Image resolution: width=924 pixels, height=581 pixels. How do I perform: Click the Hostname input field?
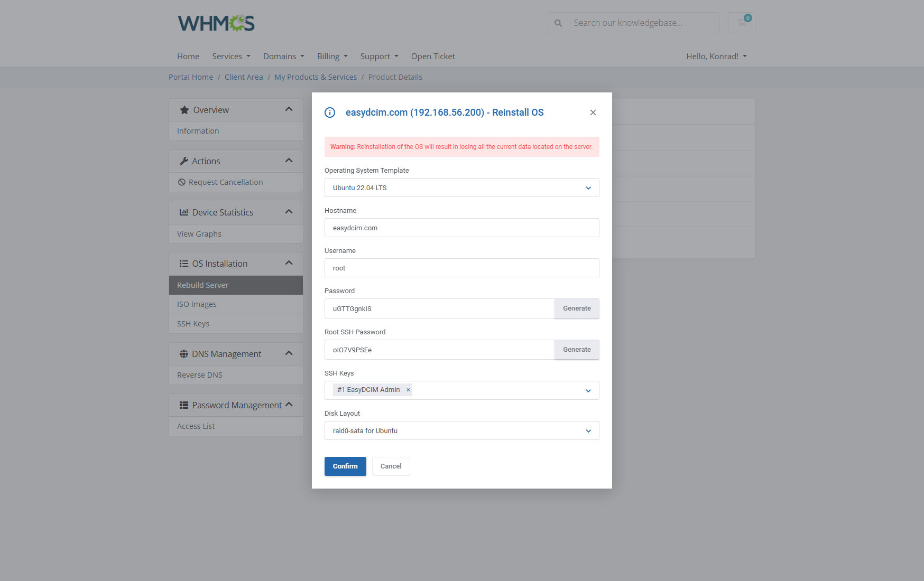coord(462,228)
